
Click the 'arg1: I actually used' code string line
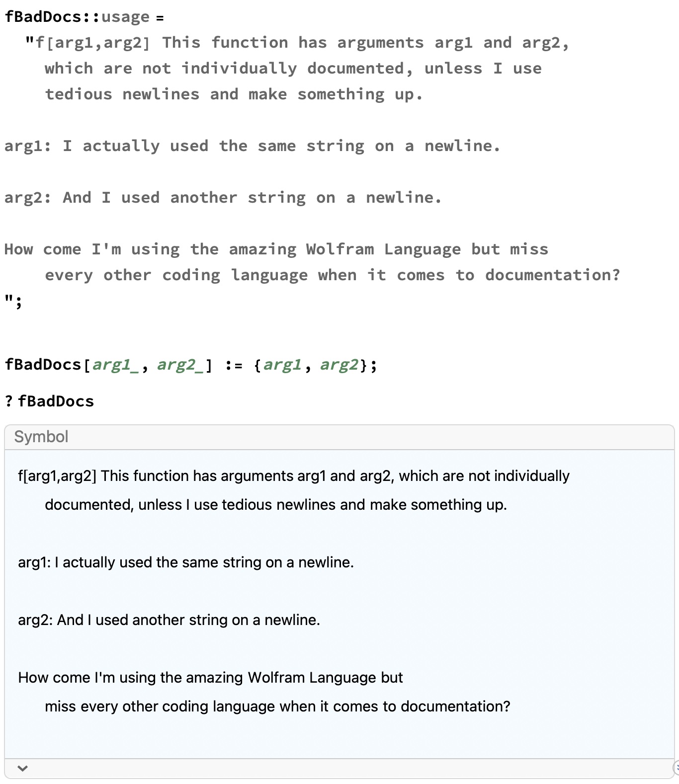coord(252,146)
